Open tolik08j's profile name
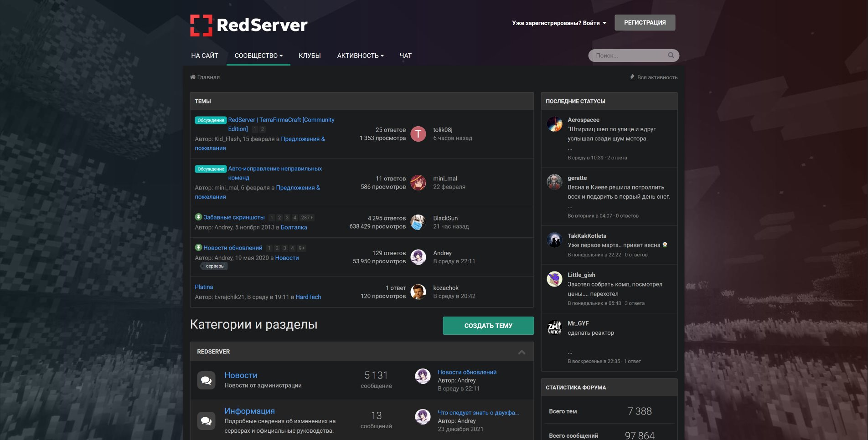Image resolution: width=868 pixels, height=440 pixels. coord(443,130)
